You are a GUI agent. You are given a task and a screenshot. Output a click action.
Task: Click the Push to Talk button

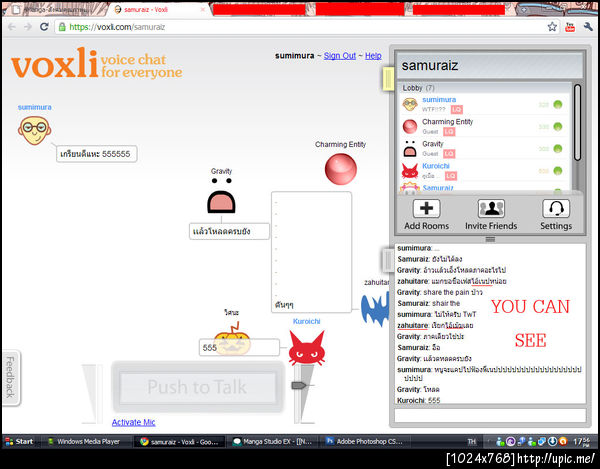[197, 387]
